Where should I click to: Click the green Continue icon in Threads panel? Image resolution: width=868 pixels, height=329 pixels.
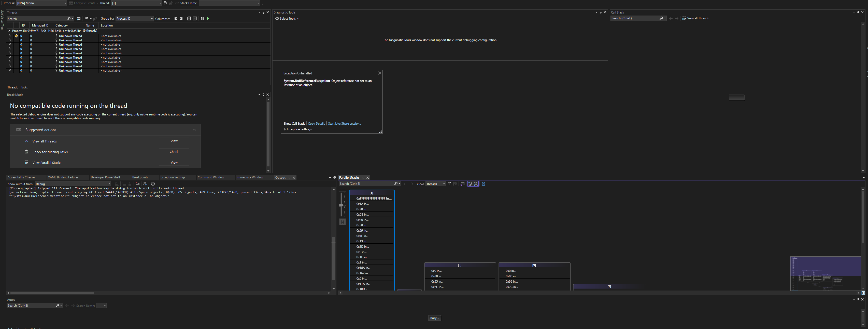pos(208,19)
